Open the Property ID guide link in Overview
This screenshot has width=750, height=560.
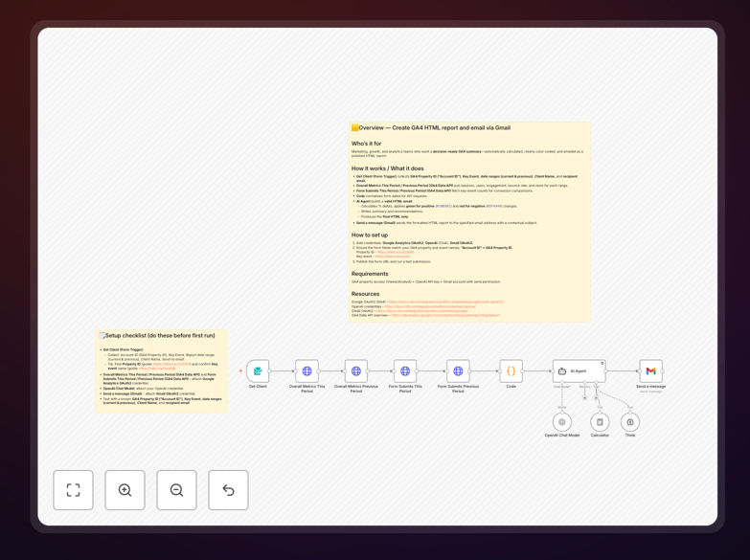click(x=396, y=252)
